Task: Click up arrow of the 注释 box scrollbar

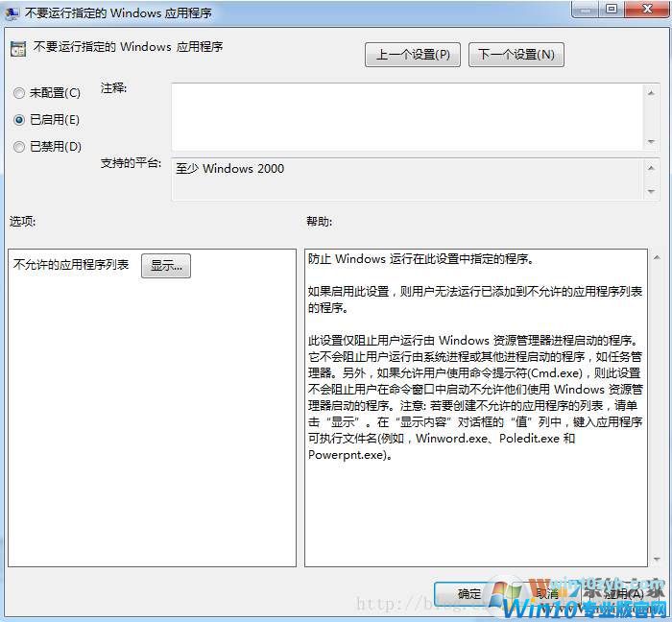Action: click(651, 92)
